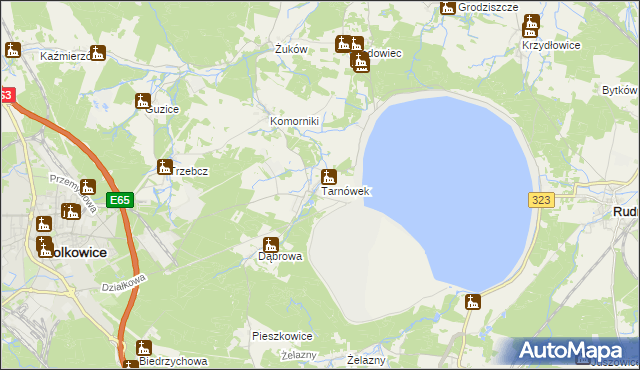This screenshot has height=370, width=640.
Task: Click the church icon beside Trzebcz
Action: [165, 167]
